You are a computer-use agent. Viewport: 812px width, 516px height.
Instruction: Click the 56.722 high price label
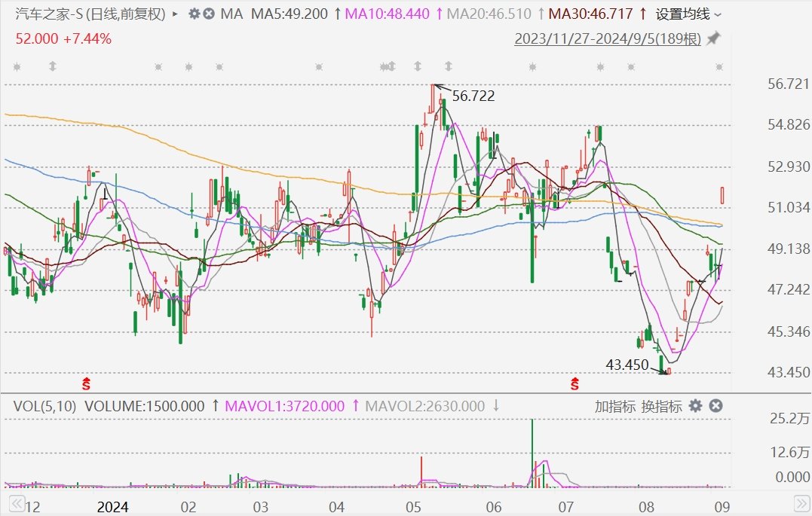click(x=473, y=96)
